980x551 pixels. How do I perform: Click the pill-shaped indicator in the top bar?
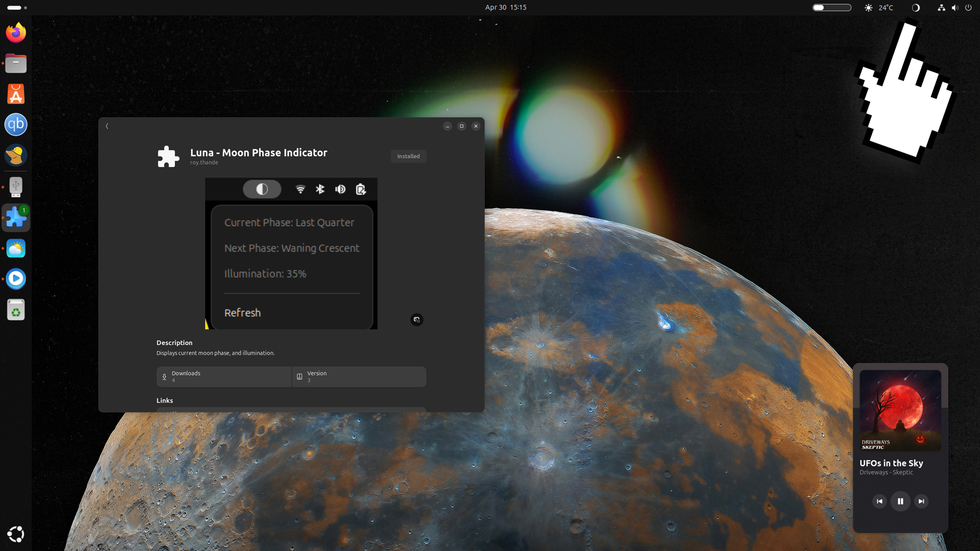pyautogui.click(x=832, y=7)
